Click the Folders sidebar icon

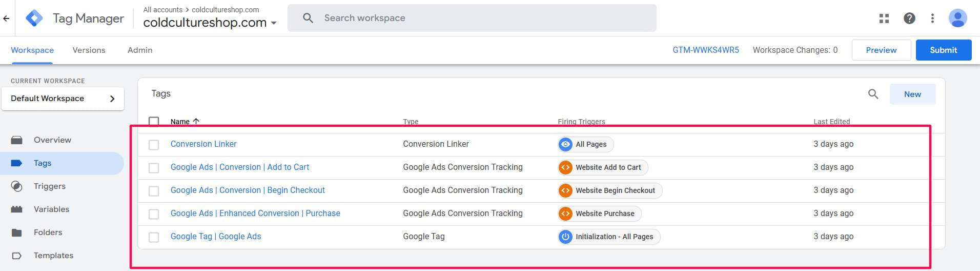17,233
